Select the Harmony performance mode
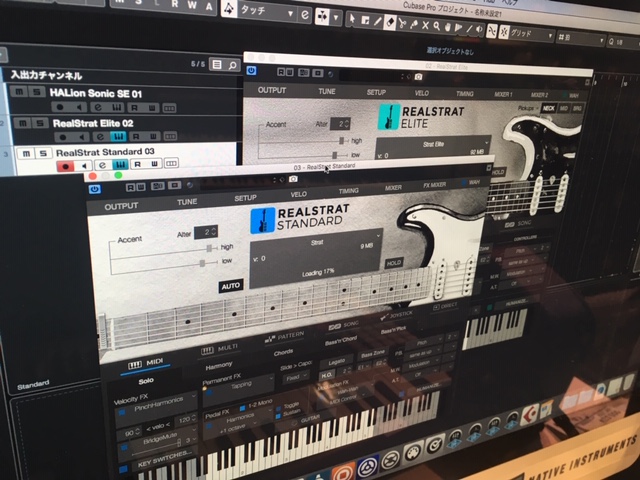The width and height of the screenshot is (640, 480). click(219, 366)
